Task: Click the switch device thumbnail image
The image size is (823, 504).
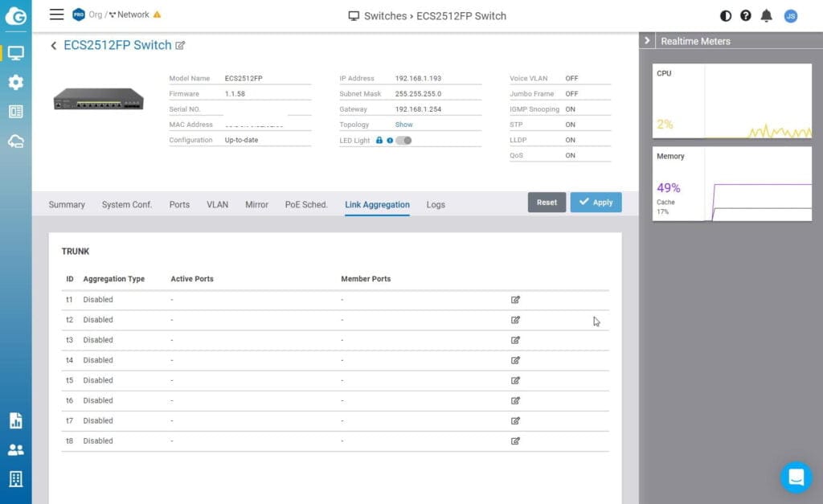Action: 98,100
